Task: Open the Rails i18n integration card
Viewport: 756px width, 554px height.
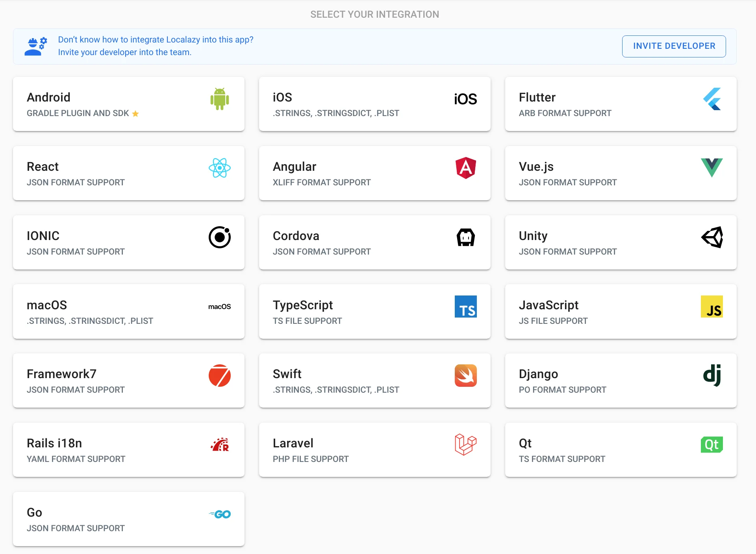Action: (x=128, y=449)
